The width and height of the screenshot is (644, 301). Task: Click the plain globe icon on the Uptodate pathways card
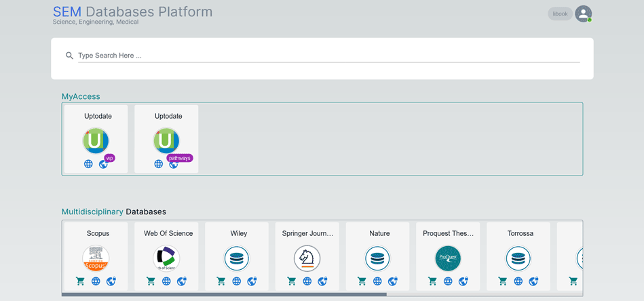pos(159,164)
